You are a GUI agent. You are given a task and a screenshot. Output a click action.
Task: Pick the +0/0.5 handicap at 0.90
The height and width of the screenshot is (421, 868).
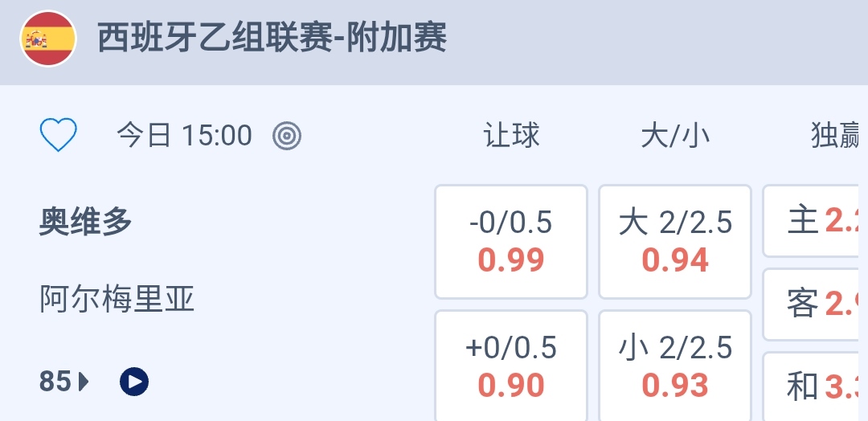511,366
